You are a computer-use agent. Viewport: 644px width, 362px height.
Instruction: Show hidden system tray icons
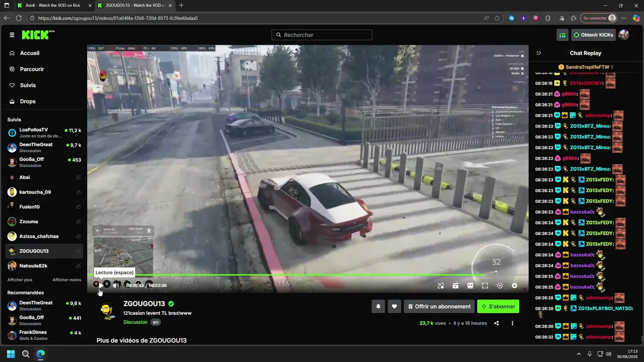pos(579,354)
